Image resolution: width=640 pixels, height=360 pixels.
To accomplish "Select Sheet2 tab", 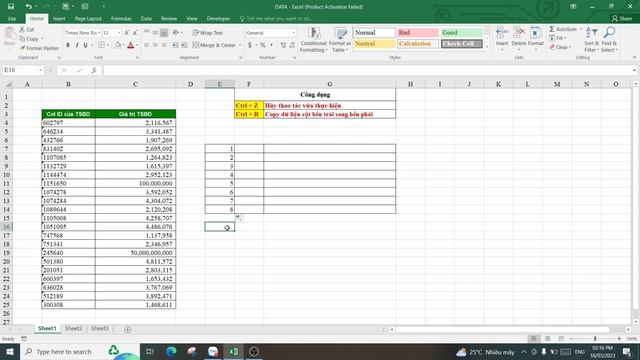I will pos(73,329).
